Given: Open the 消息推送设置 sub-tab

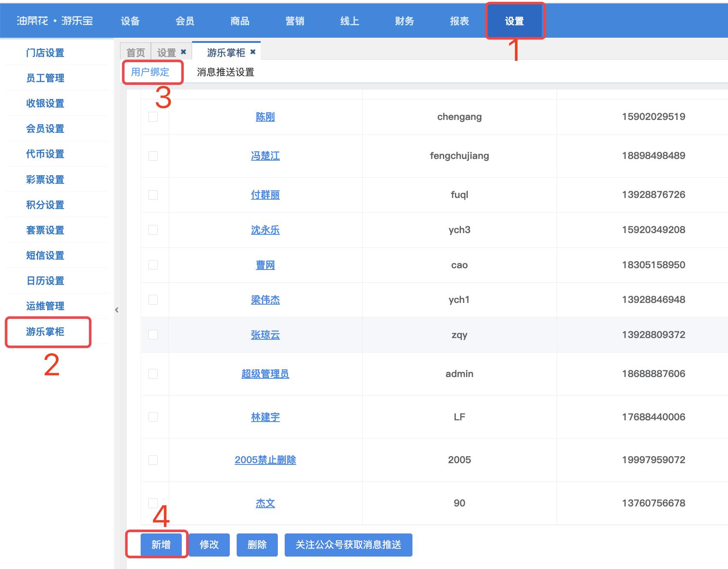Looking at the screenshot, I should tap(226, 72).
